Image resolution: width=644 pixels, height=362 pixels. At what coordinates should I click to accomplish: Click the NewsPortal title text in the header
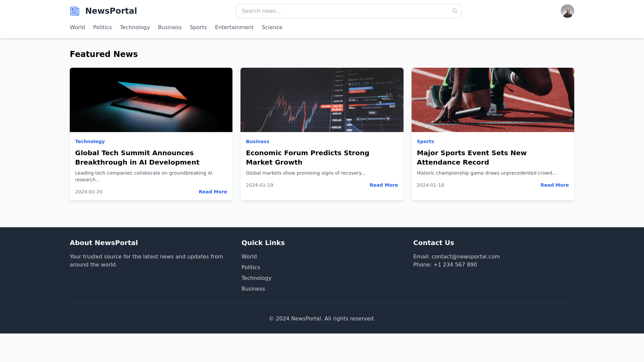tap(111, 11)
